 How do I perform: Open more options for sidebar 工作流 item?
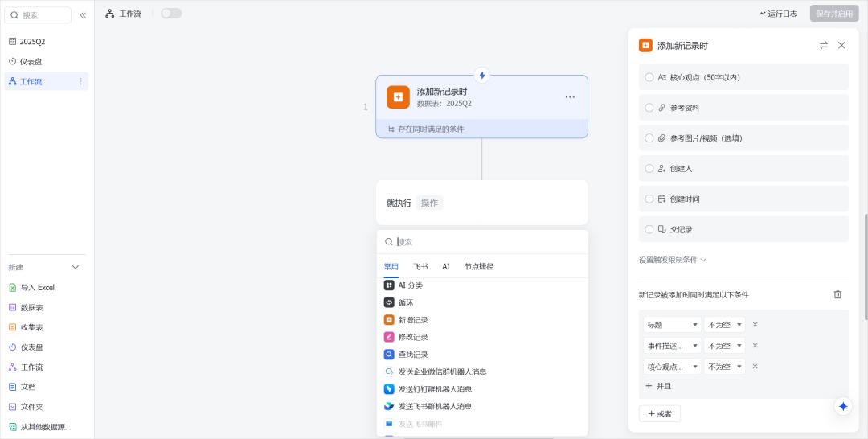pyautogui.click(x=81, y=81)
